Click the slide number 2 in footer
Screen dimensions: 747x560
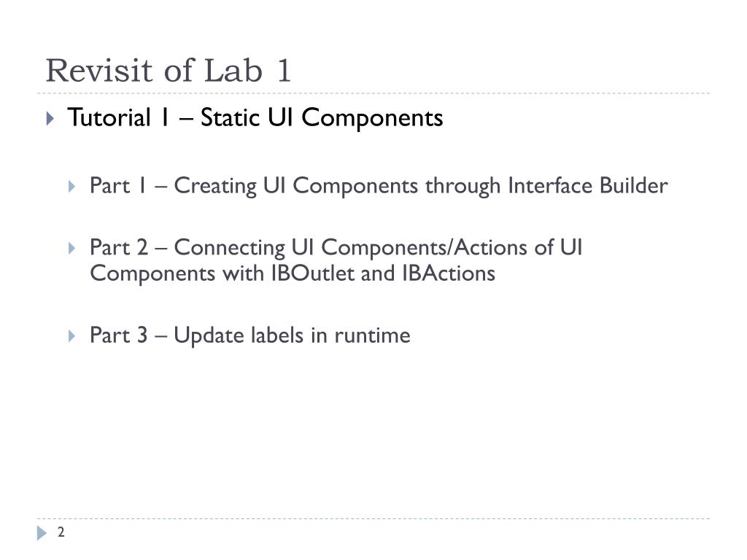(61, 532)
